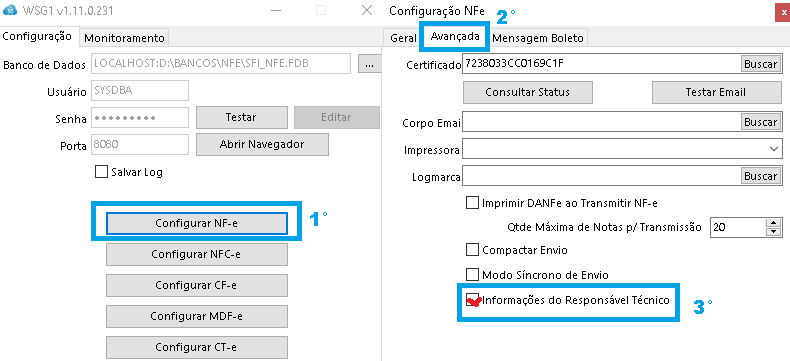The height and width of the screenshot is (361, 790).
Task: Click the Configurar NF-e button
Action: point(196,223)
